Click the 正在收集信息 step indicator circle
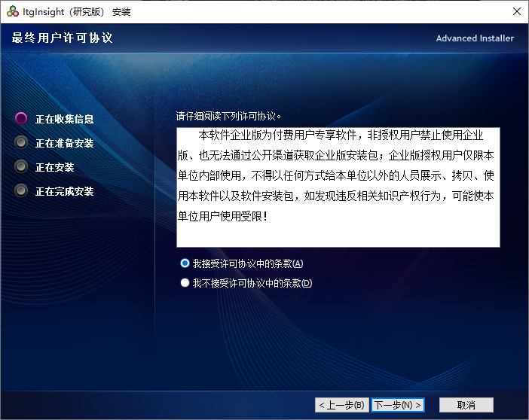 (x=21, y=119)
